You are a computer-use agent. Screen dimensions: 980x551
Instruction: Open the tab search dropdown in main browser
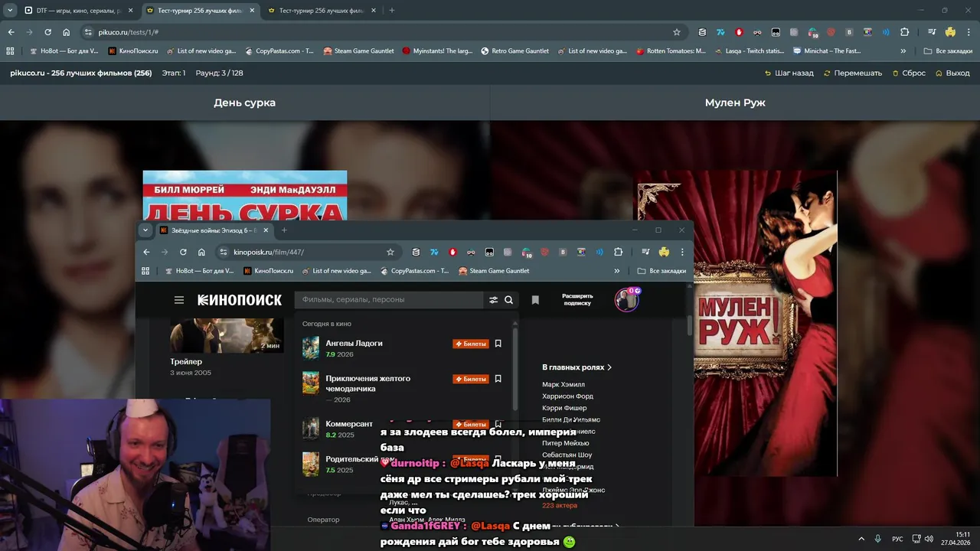pos(10,11)
